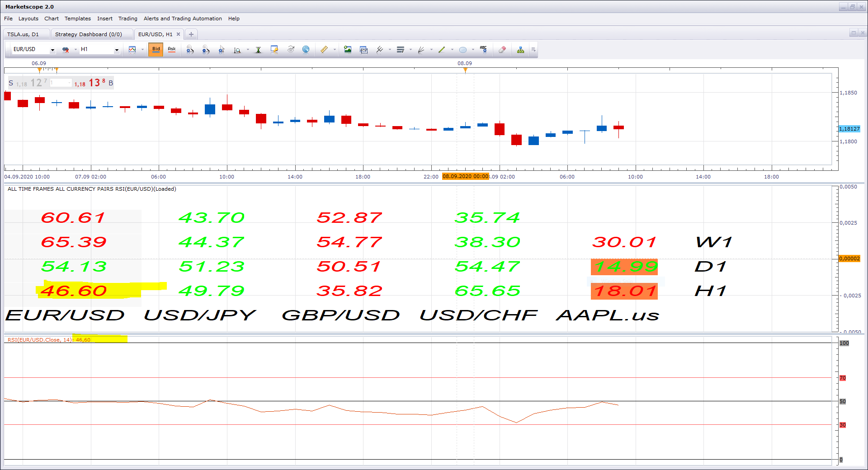
Task: Add a new chart tab
Action: point(191,34)
